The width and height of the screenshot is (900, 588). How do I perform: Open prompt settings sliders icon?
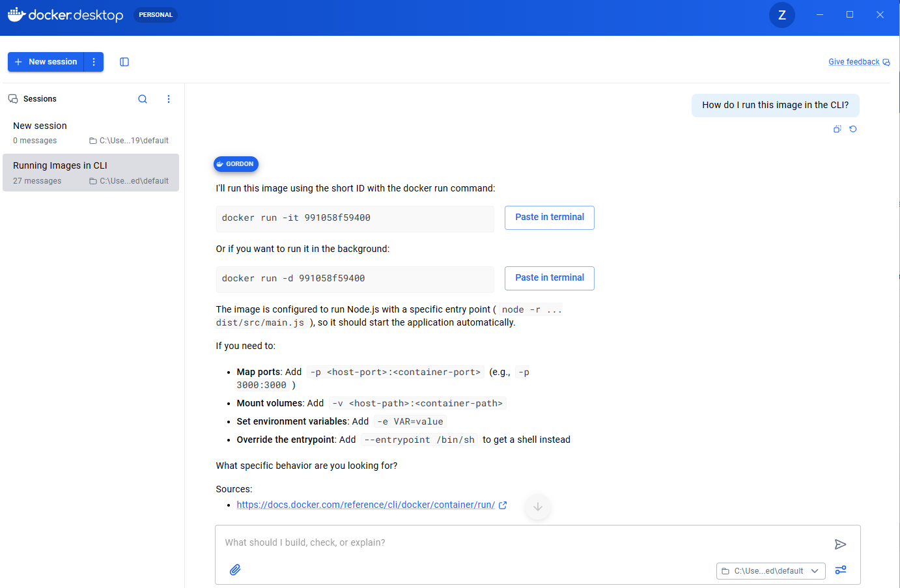[x=841, y=570]
